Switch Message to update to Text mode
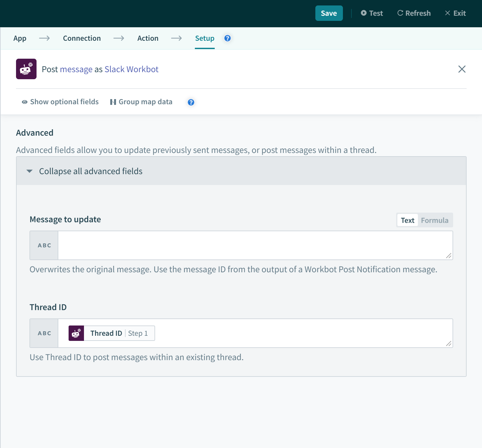 [407, 220]
